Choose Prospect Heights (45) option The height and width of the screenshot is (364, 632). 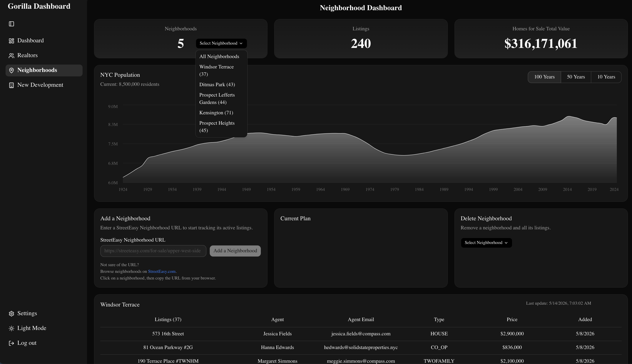(x=221, y=127)
